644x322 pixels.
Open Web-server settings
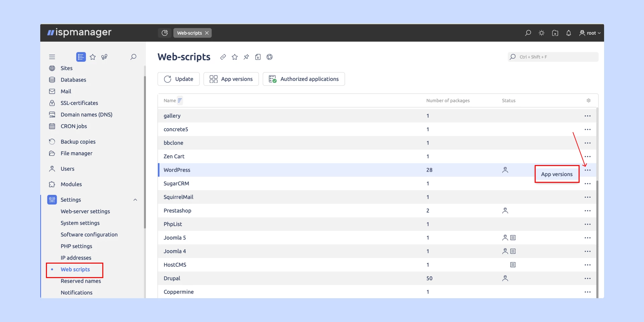[85, 211]
